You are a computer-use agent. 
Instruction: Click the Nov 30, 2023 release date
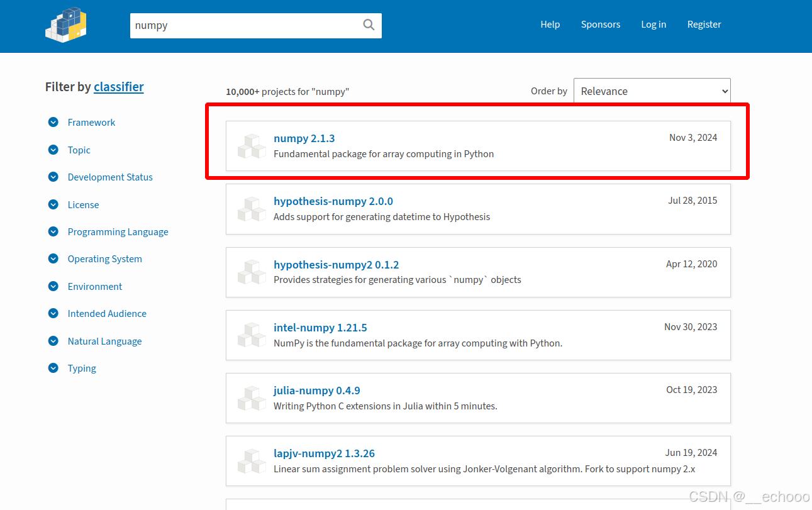point(691,327)
